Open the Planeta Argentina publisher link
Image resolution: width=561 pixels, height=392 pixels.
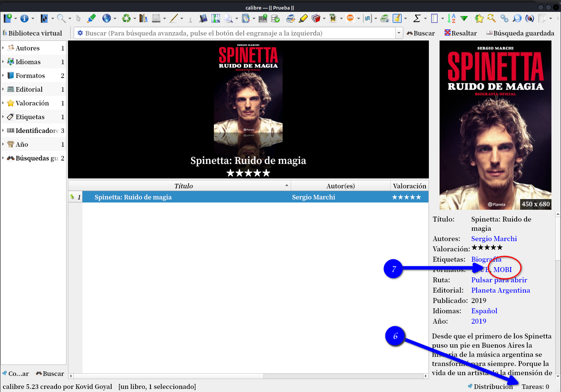(501, 290)
